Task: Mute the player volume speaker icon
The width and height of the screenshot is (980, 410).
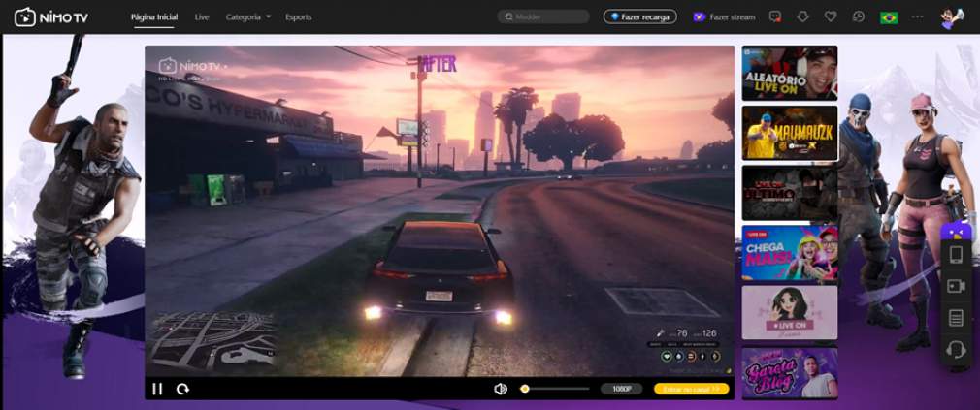Action: (500, 389)
